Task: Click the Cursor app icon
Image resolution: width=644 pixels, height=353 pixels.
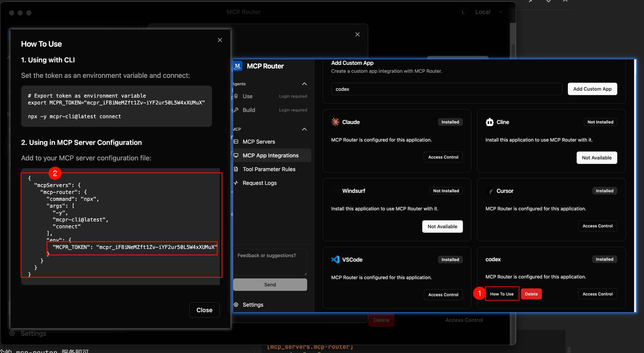Action: 490,191
